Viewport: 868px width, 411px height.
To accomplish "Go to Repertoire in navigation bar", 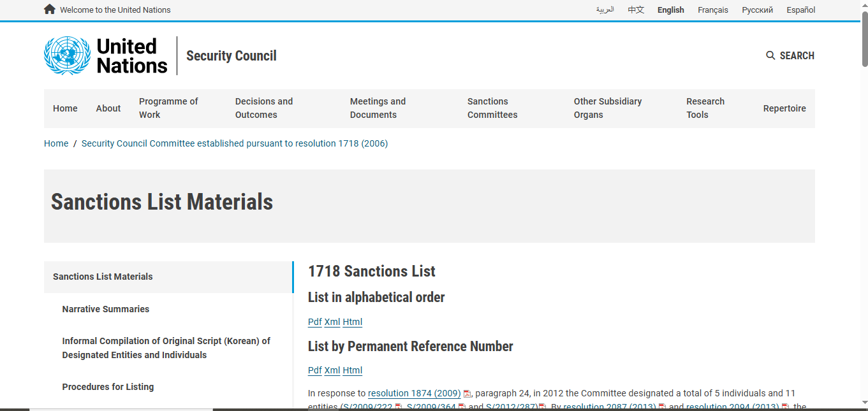I will pos(784,108).
